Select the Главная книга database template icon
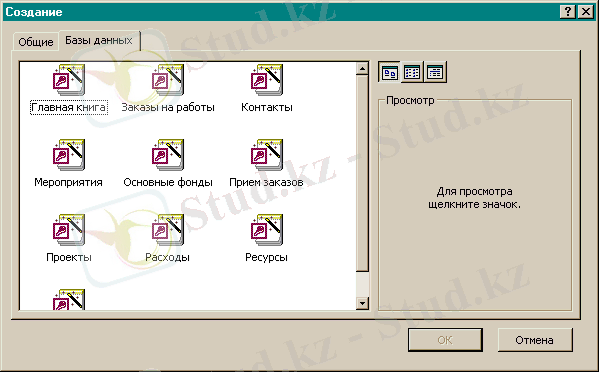 69,80
